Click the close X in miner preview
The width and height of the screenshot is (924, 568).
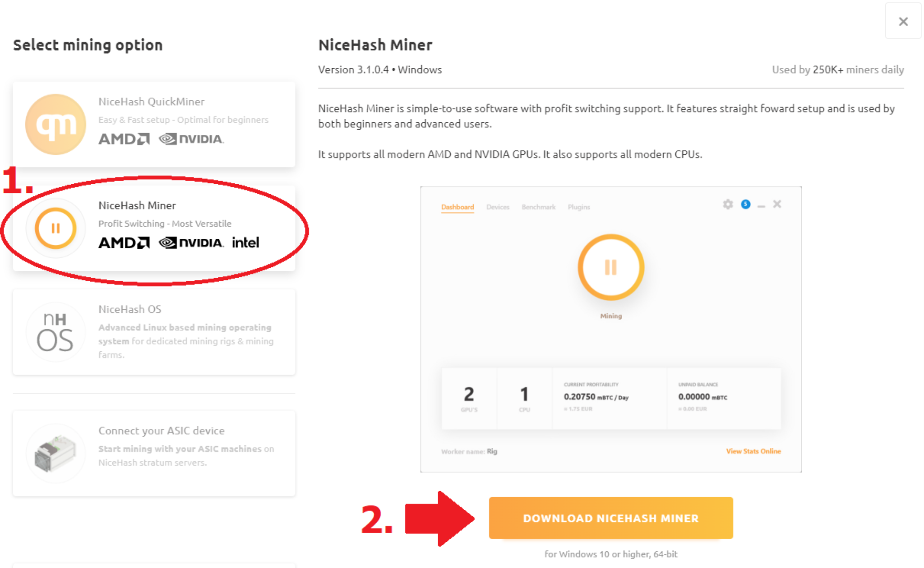[777, 205]
